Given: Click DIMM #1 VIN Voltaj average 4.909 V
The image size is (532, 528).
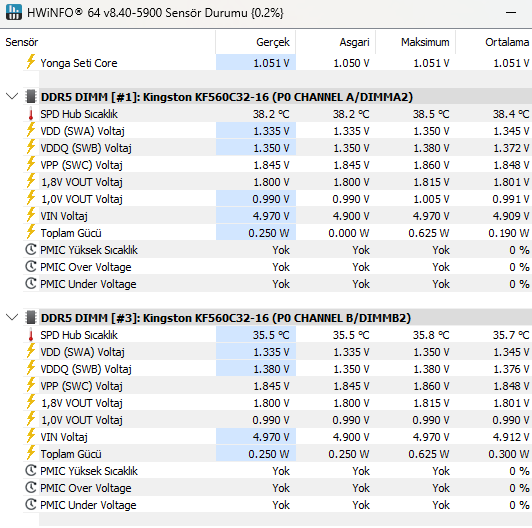Looking at the screenshot, I should (x=511, y=216).
